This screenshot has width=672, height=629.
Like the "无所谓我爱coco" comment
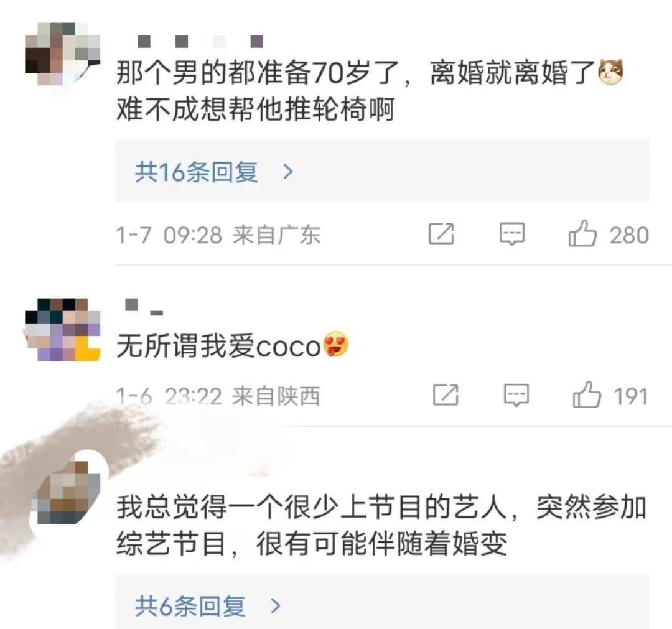coord(587,394)
